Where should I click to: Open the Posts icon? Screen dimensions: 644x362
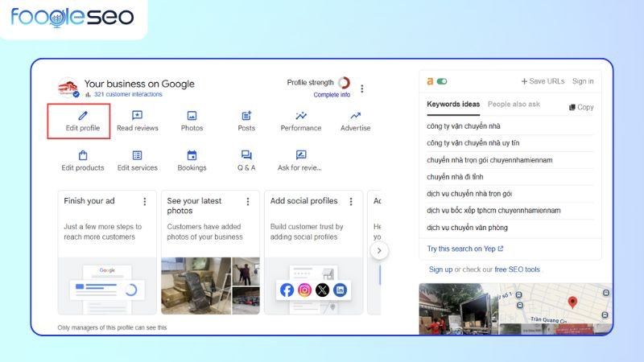tap(246, 116)
